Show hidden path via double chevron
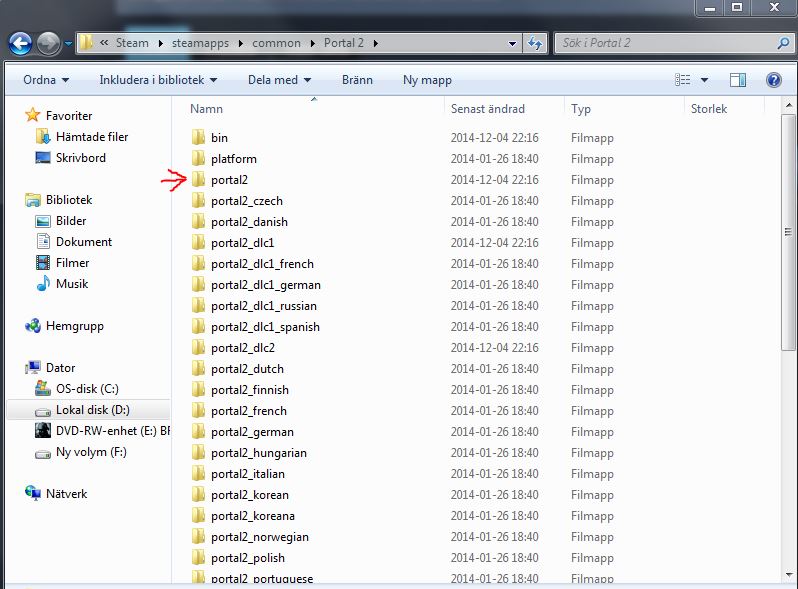The width and height of the screenshot is (798, 589). 104,43
